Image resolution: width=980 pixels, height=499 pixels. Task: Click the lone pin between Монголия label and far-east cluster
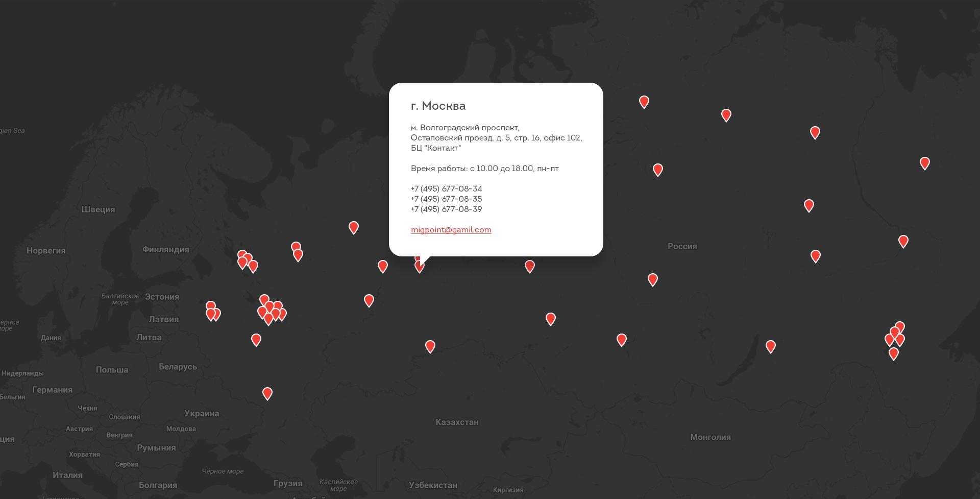point(771,347)
